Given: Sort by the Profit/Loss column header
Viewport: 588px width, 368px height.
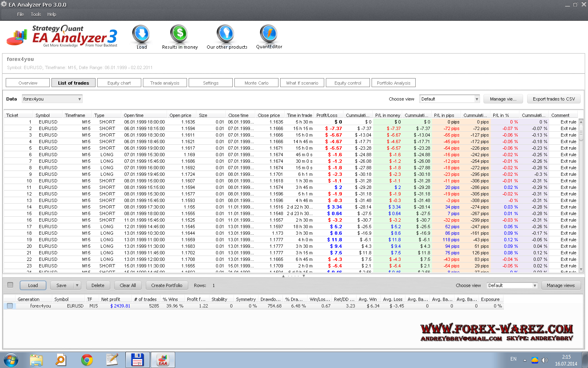Looking at the screenshot, I should tap(327, 115).
